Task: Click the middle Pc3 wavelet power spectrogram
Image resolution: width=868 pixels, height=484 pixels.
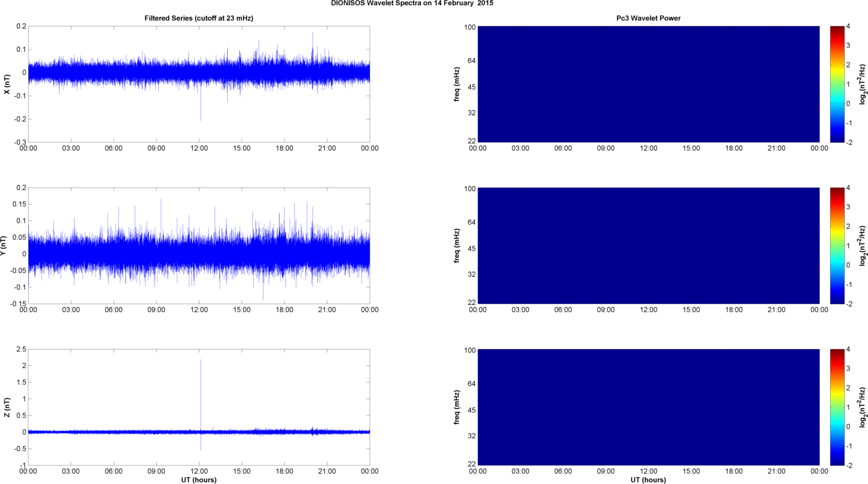Action: tap(648, 246)
